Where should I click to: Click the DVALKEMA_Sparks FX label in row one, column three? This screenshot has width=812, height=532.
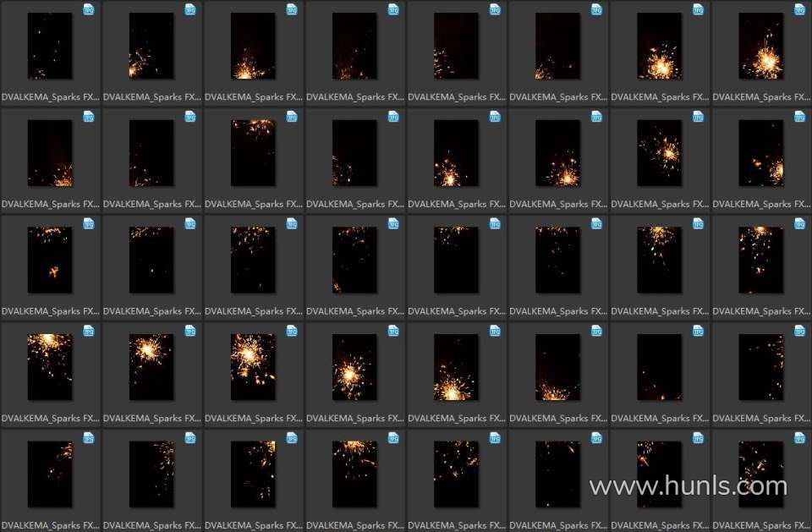(x=253, y=97)
